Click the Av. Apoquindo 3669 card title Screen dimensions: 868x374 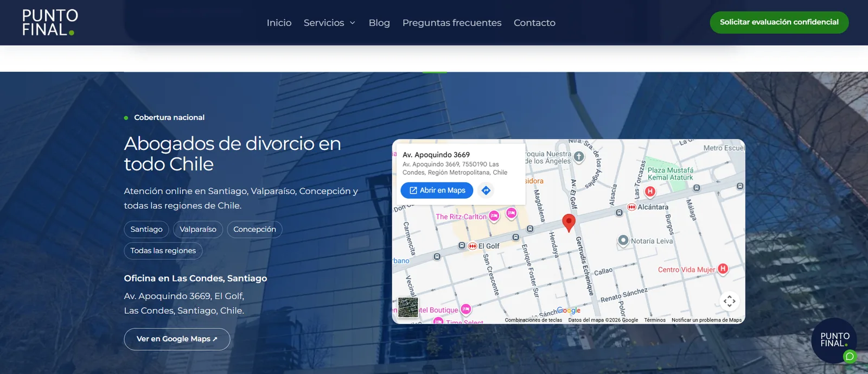tap(436, 155)
